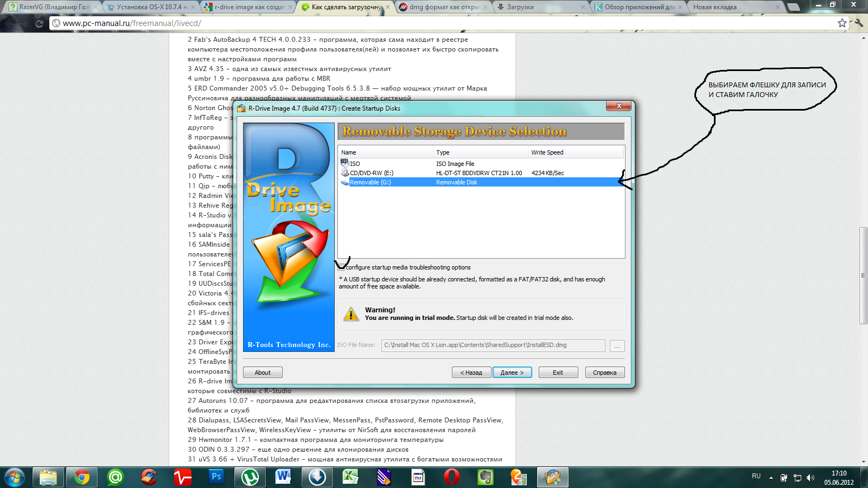The image size is (868, 488).
Task: Click 'R-Tools Technology Inc.' text in dialog
Action: [x=289, y=345]
